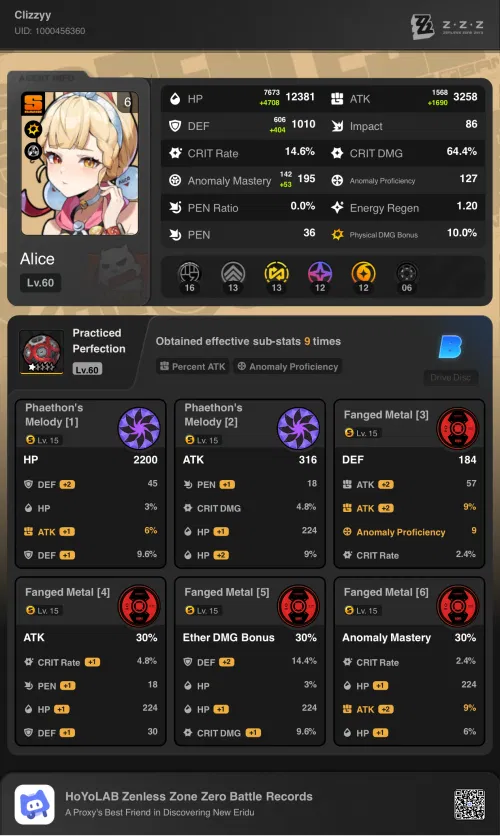
Task: Click the Drive Disc label button
Action: 450,377
